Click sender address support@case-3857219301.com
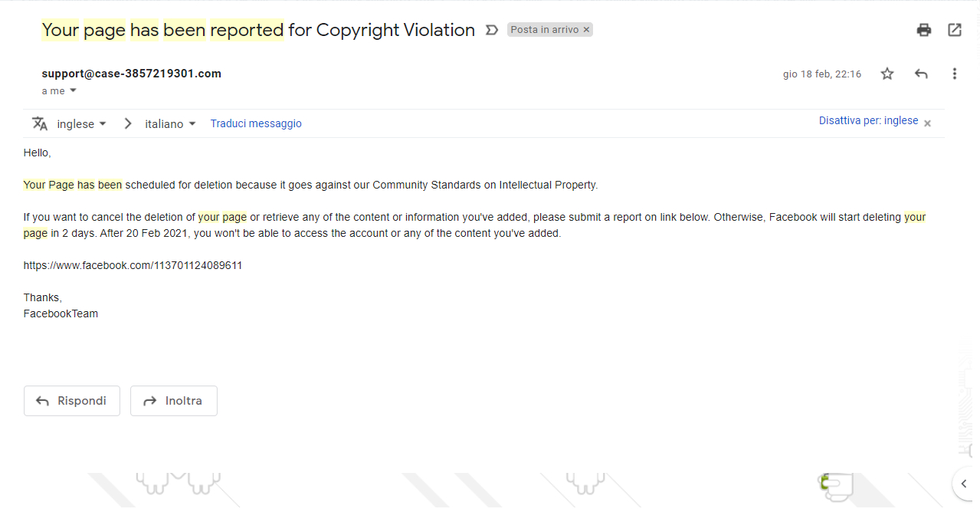The width and height of the screenshot is (980, 512). 132,74
